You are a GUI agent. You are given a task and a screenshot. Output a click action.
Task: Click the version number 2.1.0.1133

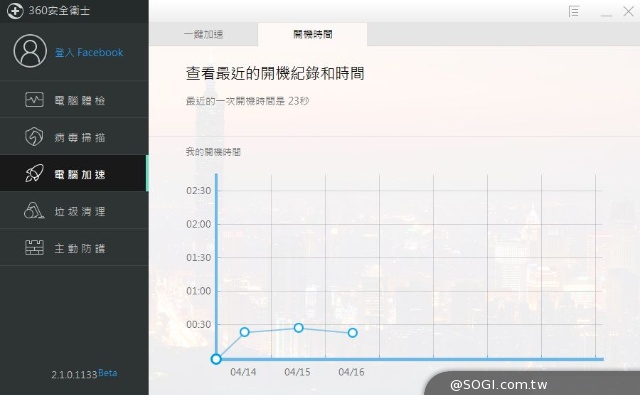pos(74,375)
